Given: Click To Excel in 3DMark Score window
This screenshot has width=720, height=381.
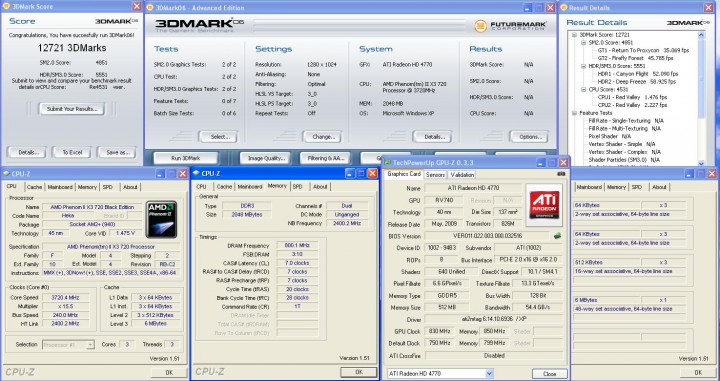Looking at the screenshot, I should (x=72, y=152).
